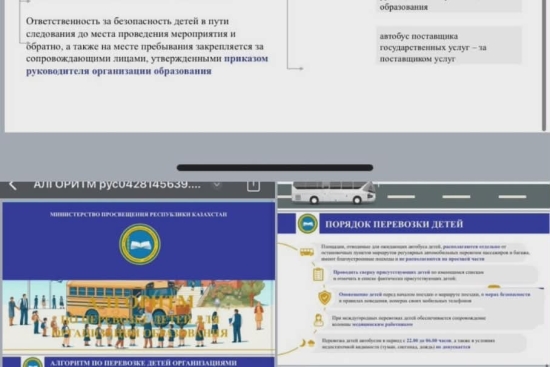This screenshot has height=367, width=550.
Task: Click text МИНИСТЕРСТВО ПРОСВЕЩЕНИЯ РЕСПУБЛИКИ КАЗАХСТАН
Action: pos(139,214)
